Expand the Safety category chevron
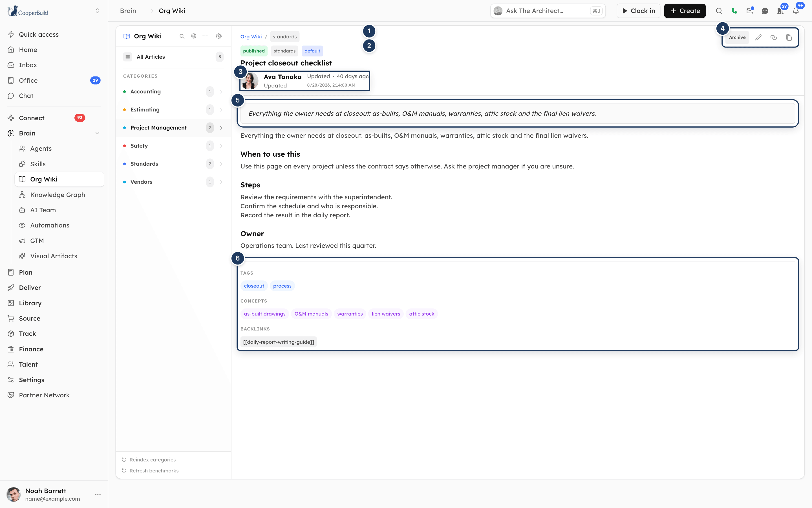Viewport: 812px width, 508px height. click(221, 146)
